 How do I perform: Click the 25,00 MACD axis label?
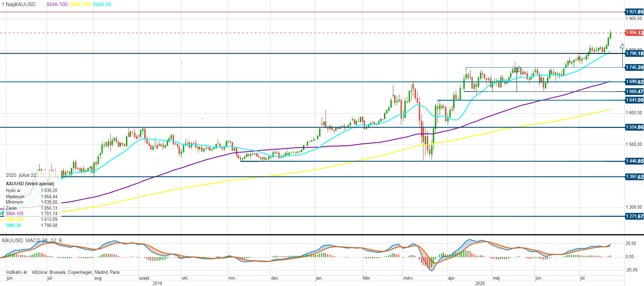(x=631, y=244)
